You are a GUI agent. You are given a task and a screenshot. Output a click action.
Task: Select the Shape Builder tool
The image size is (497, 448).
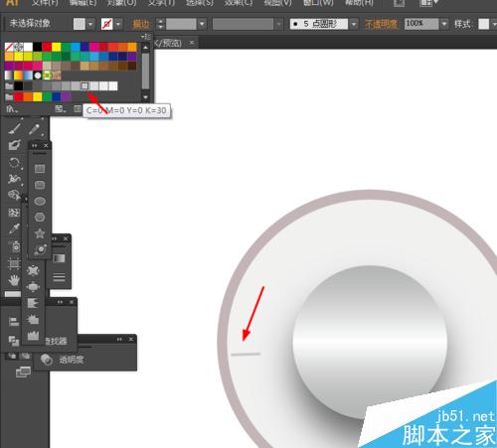pyautogui.click(x=14, y=195)
